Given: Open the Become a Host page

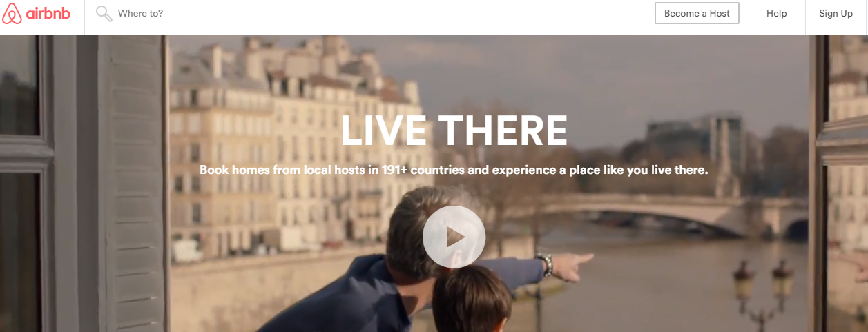Looking at the screenshot, I should tap(697, 13).
